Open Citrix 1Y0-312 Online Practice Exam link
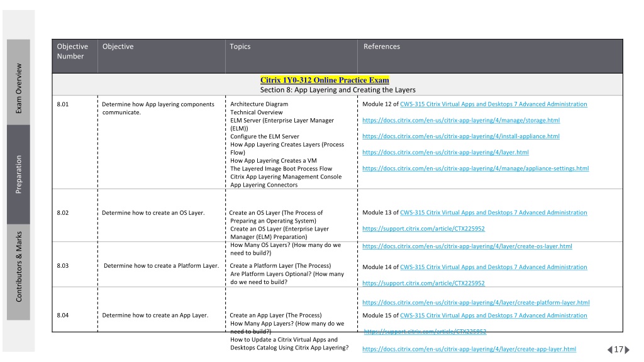 (325, 80)
